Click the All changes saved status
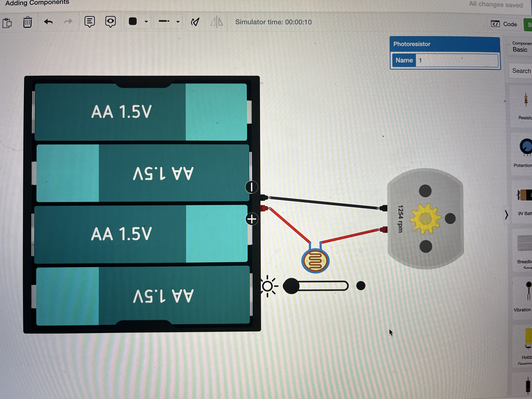532x399 pixels. [x=496, y=4]
